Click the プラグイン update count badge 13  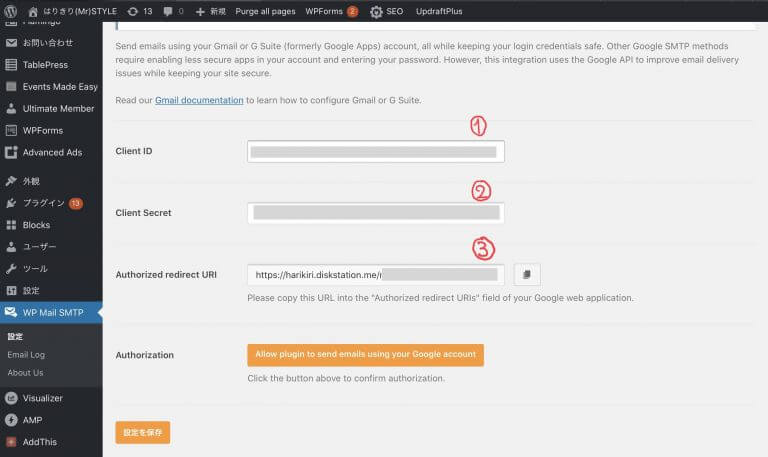pyautogui.click(x=75, y=203)
